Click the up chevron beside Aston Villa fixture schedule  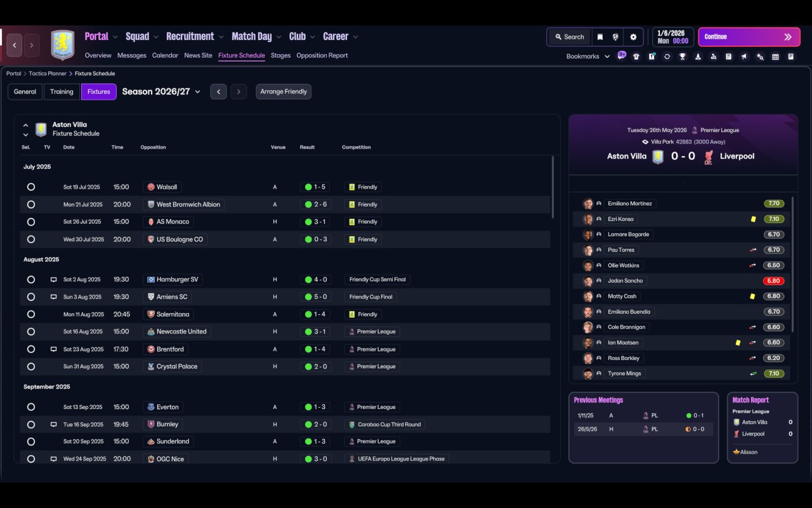click(x=25, y=126)
